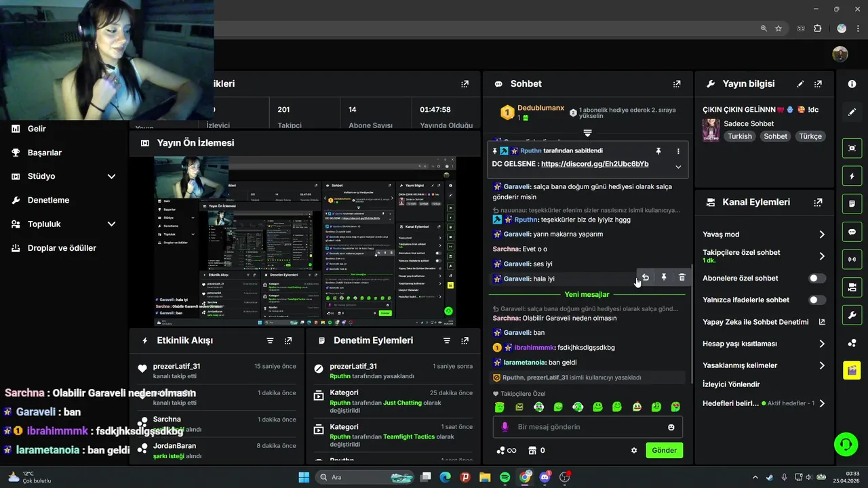
Task: Open the info icon in right sidebar
Action: pos(852,83)
